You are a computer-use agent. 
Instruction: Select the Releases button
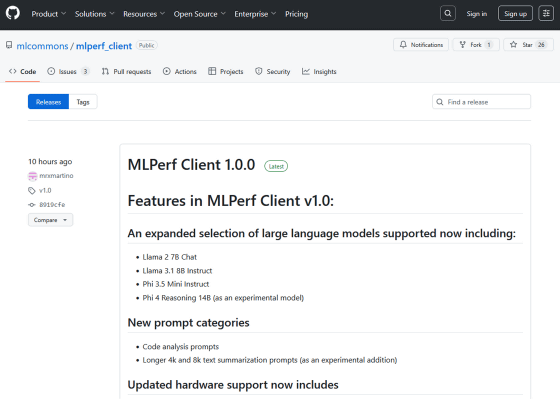pyautogui.click(x=48, y=102)
